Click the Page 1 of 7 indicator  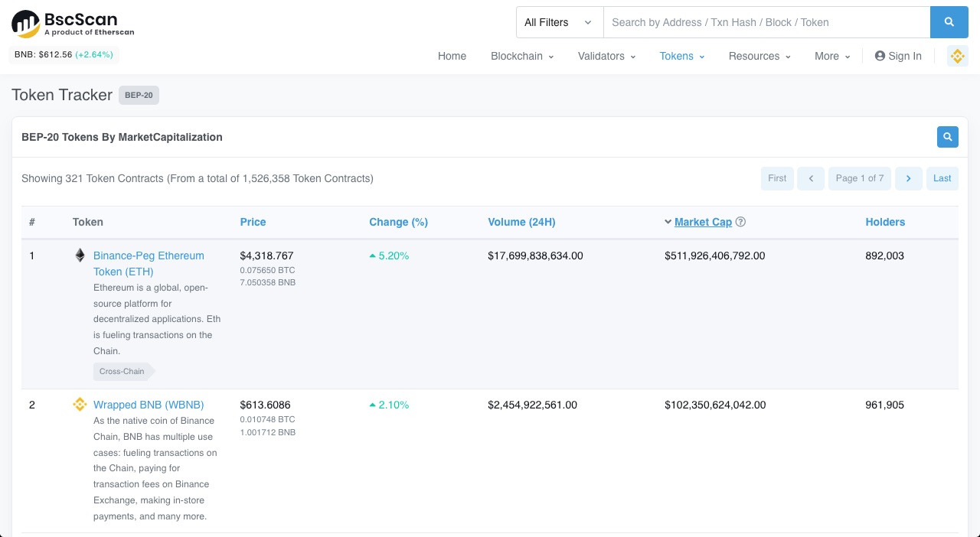(860, 178)
